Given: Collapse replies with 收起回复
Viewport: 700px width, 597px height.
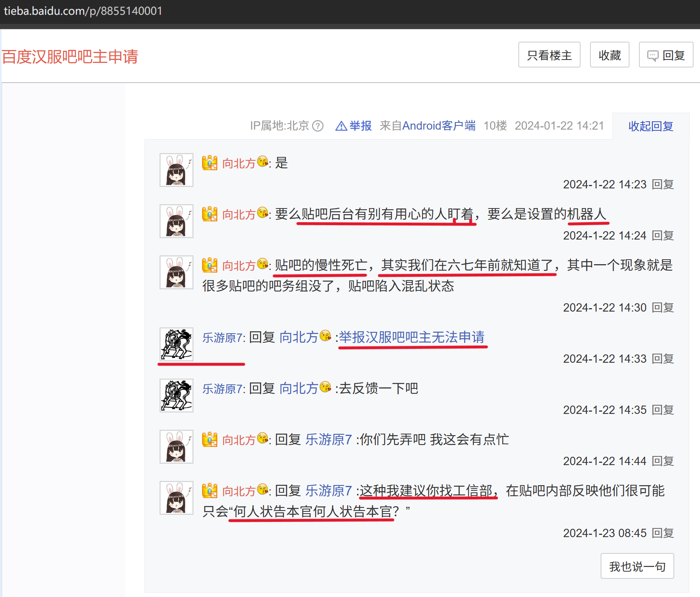Looking at the screenshot, I should (x=650, y=126).
